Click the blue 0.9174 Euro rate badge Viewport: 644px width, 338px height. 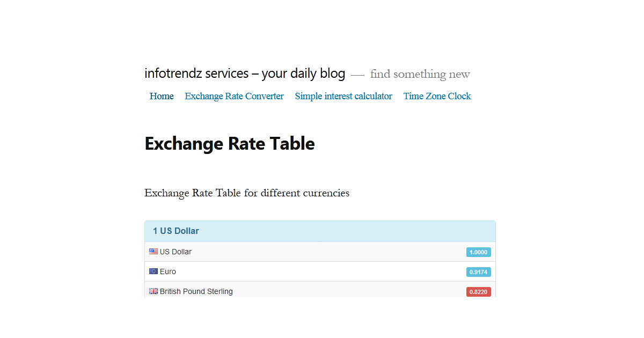[478, 271]
